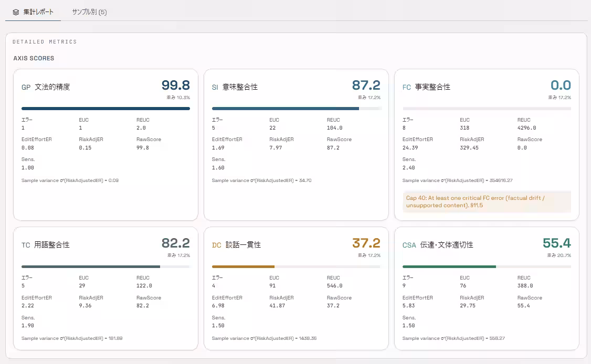Click the 0.0 score on the FC card

(x=561, y=85)
